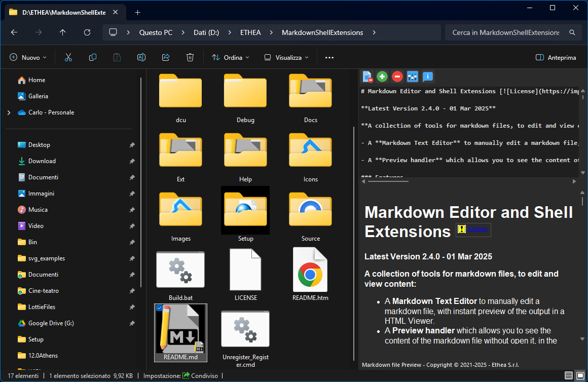Navigate to Dati (D:) breadcrumb

pos(206,32)
